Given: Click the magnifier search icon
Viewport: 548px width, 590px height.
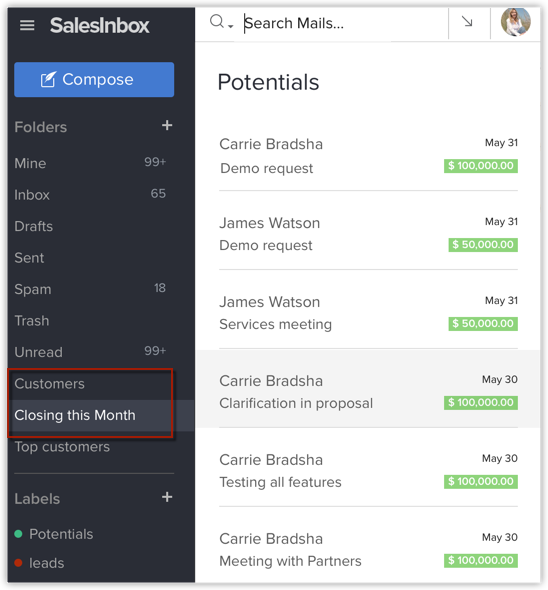Looking at the screenshot, I should [217, 21].
